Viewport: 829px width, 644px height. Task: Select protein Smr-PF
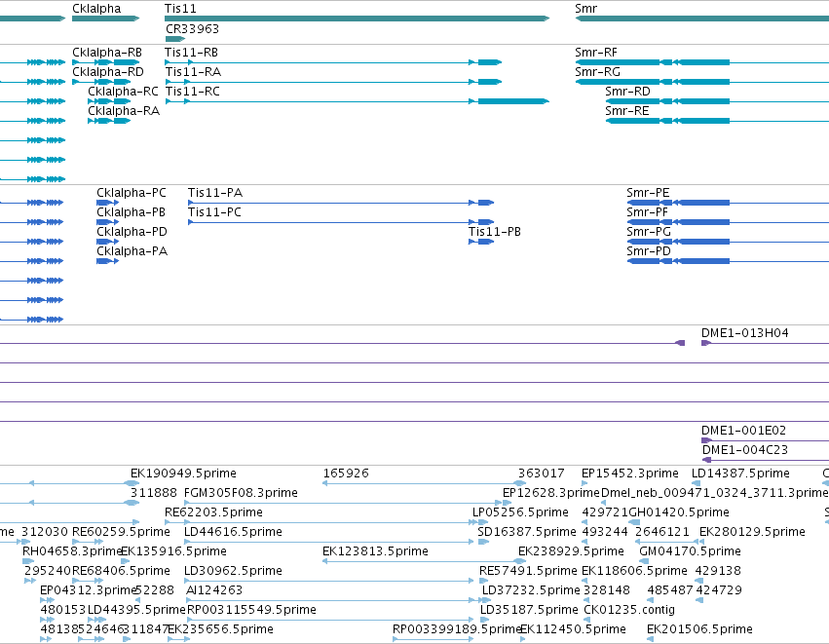tap(728, 222)
